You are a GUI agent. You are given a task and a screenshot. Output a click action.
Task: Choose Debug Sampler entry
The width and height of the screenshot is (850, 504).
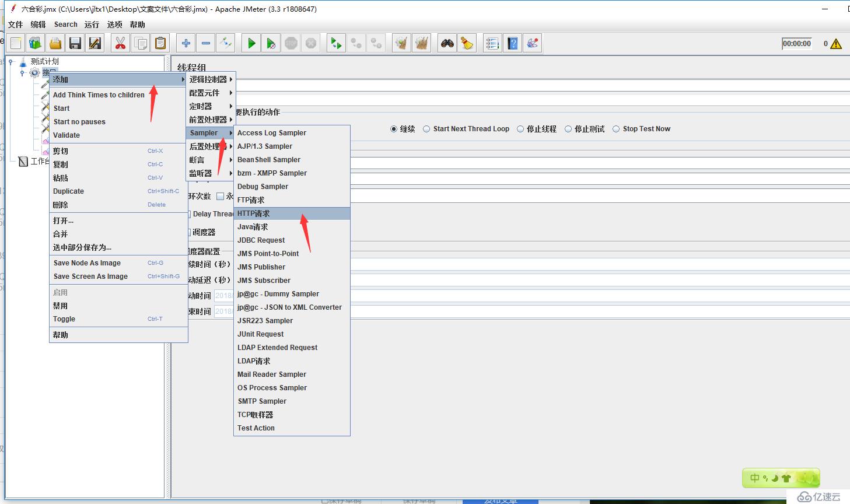(292, 187)
